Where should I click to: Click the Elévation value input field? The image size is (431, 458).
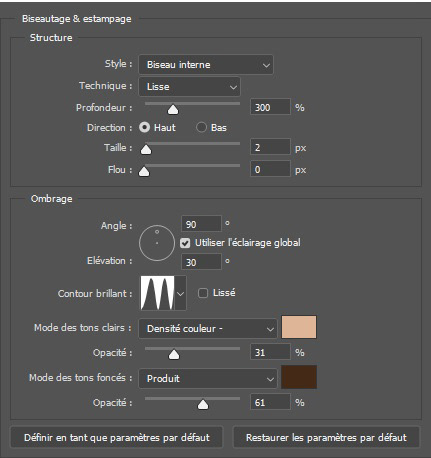click(x=201, y=262)
